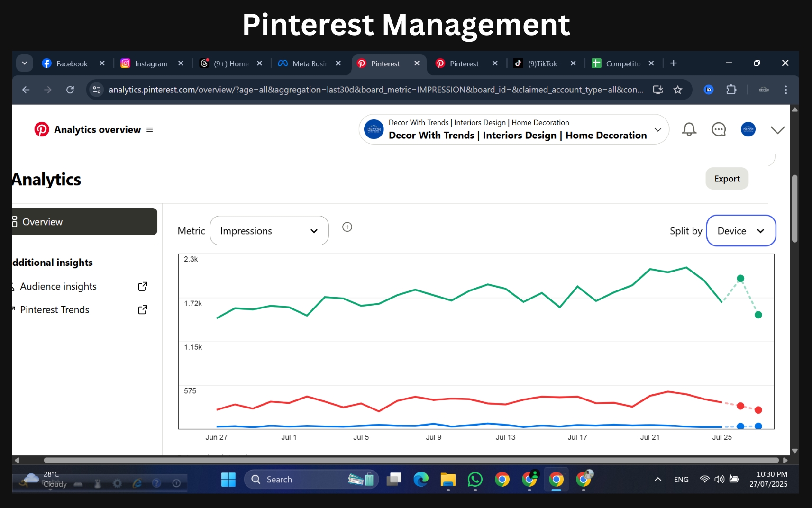Change the Split by Device option

(x=740, y=231)
